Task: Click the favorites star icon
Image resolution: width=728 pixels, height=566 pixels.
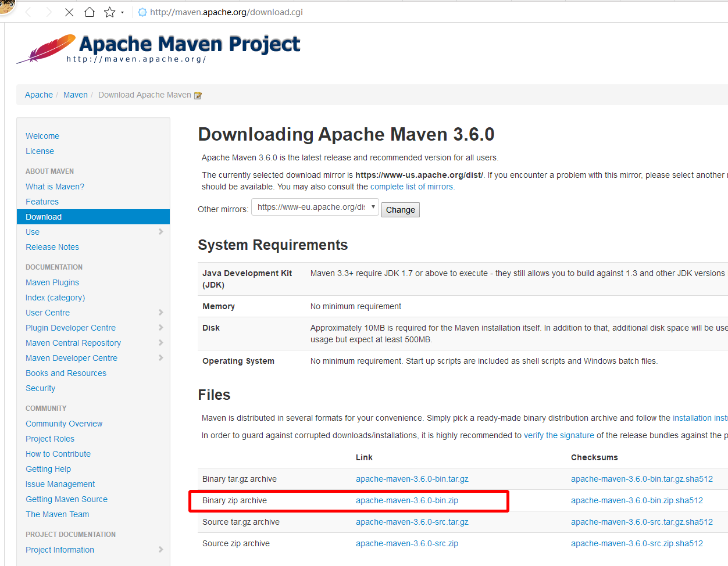Action: pos(109,12)
